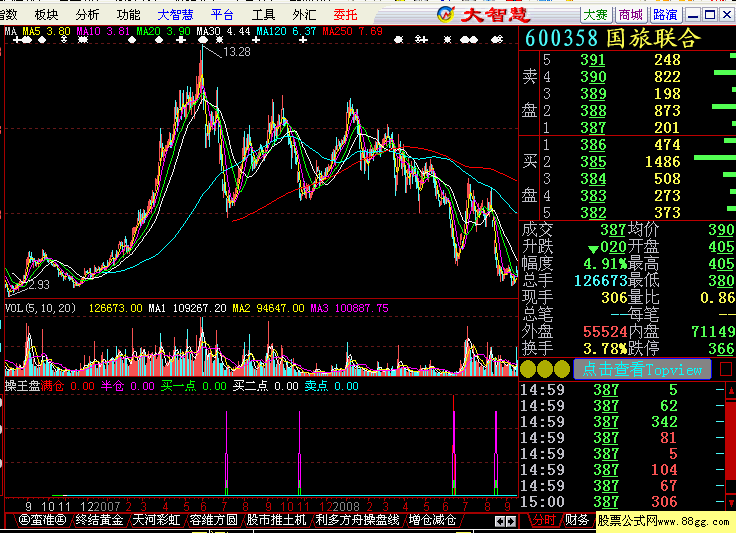Select the 利多方舟操盘线 indicator tab
This screenshot has width=736, height=533.
pos(357,520)
